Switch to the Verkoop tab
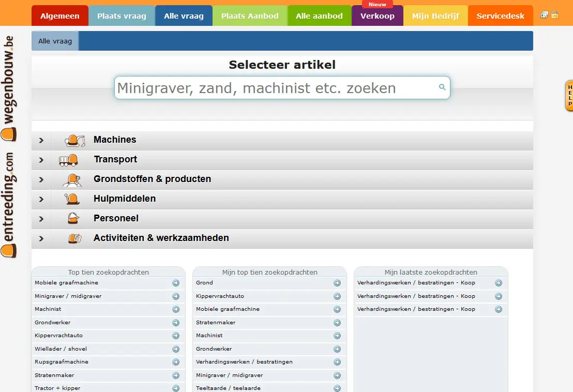This screenshot has height=392, width=573. point(378,16)
